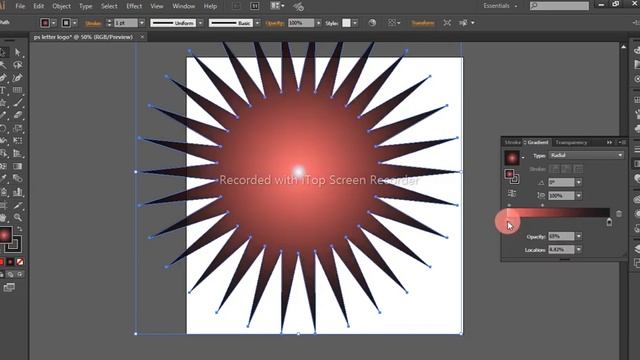Viewport: 640px width, 360px height.
Task: Apply solid Color mode below fill box
Action: pos(1,262)
